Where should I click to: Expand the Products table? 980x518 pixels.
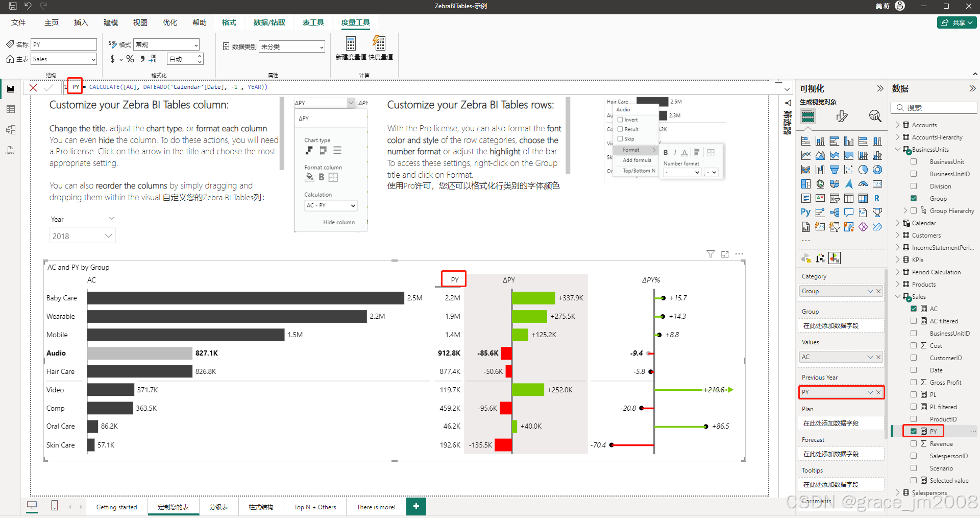coord(898,285)
